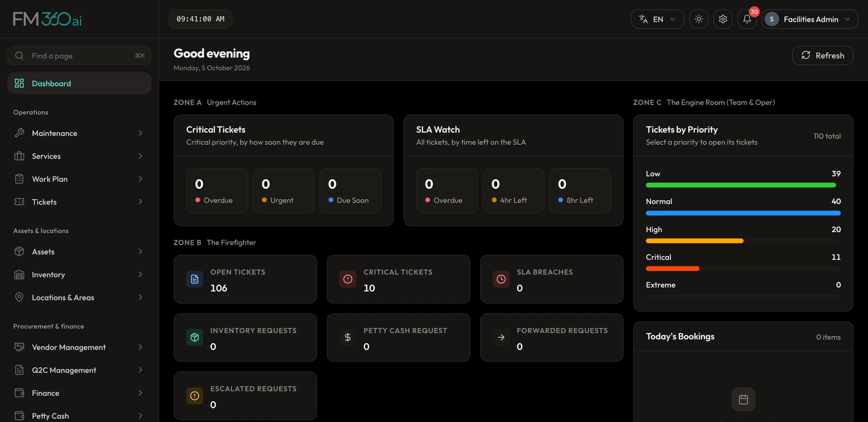The image size is (868, 422).
Task: Click the Refresh button
Action: (822, 55)
